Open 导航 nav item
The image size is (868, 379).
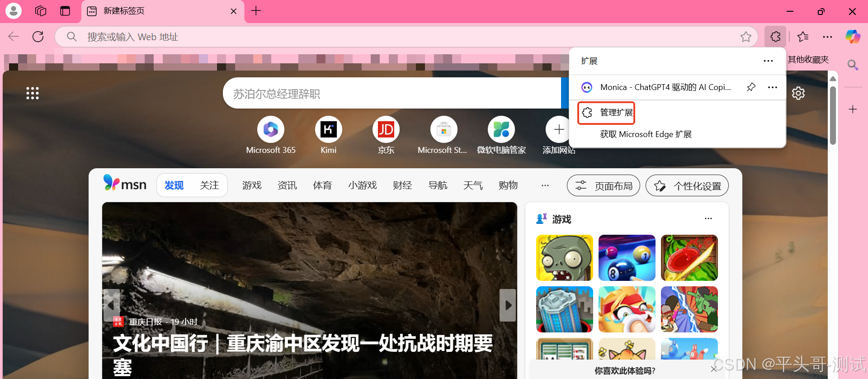(438, 185)
